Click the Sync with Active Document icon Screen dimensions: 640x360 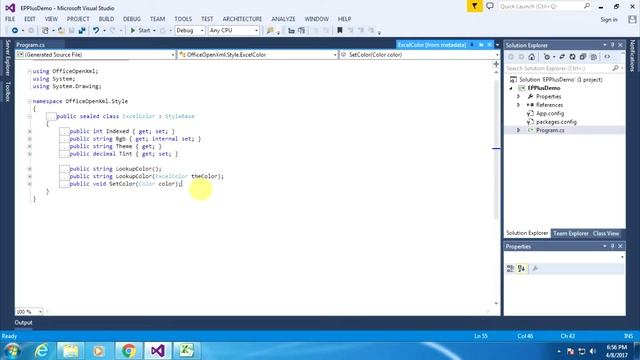click(562, 57)
